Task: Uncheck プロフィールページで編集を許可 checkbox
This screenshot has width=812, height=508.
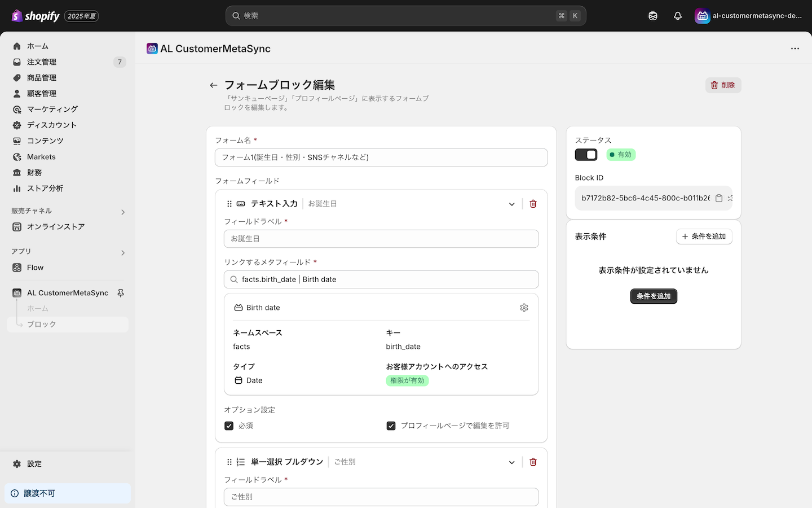Action: [391, 426]
